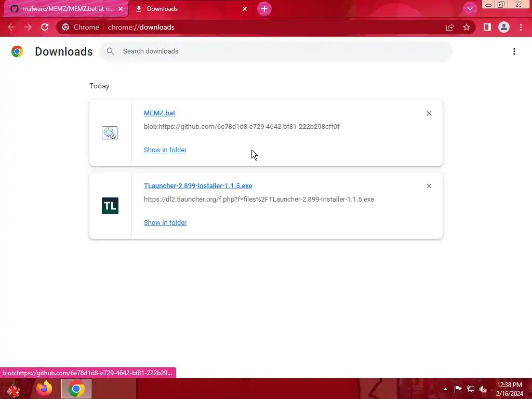This screenshot has width=532, height=399.
Task: Launch Firefox from the taskbar
Action: click(45, 389)
